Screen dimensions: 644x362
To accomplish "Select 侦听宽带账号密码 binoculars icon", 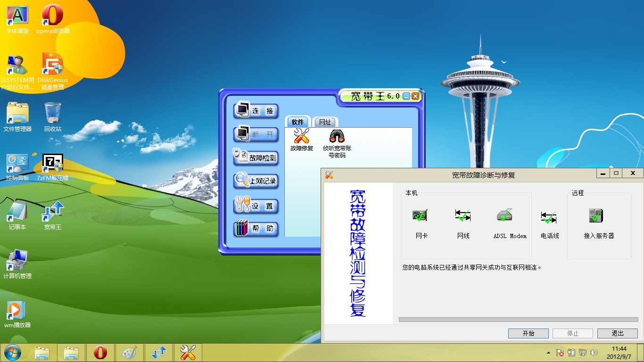I will 337,143.
